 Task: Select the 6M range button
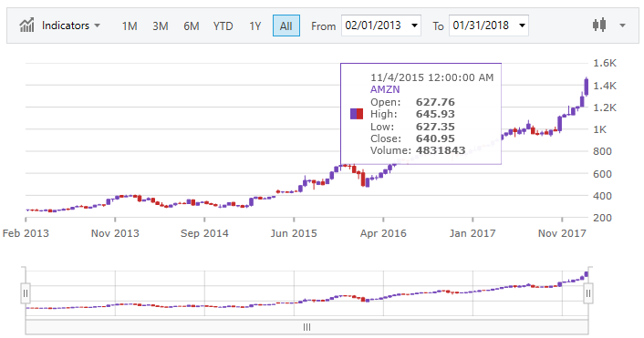(192, 26)
